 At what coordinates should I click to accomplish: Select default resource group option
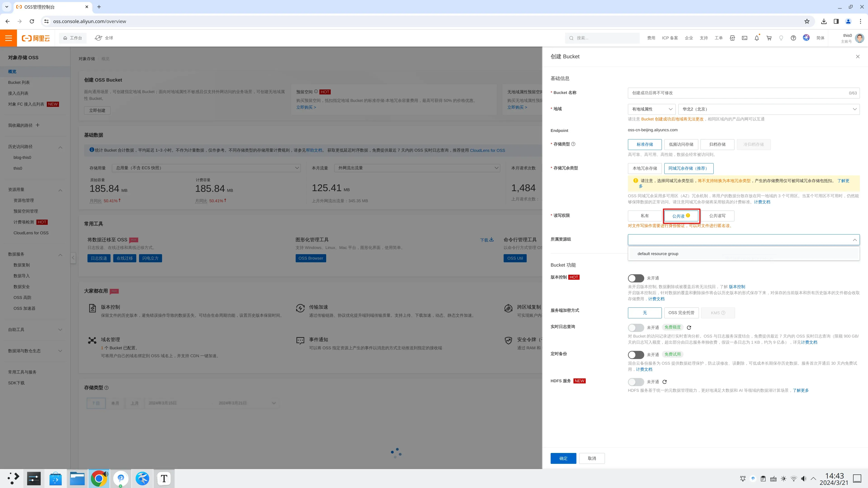tap(658, 253)
